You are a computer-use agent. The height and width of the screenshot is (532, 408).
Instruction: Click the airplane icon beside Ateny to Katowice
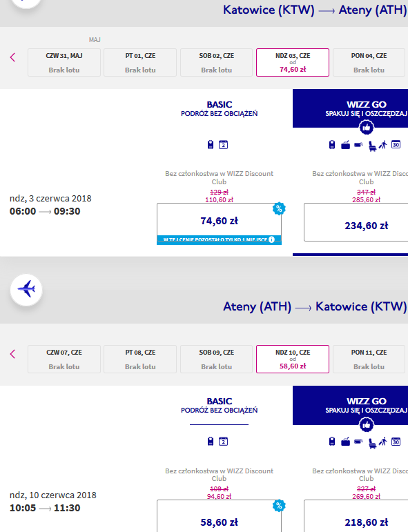coord(26,289)
